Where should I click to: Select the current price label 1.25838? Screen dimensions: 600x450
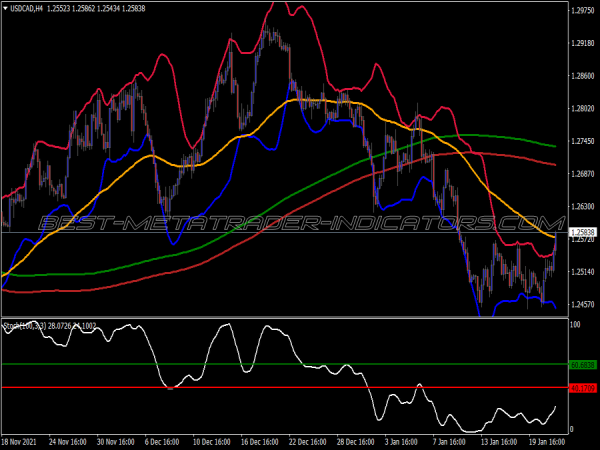(583, 232)
